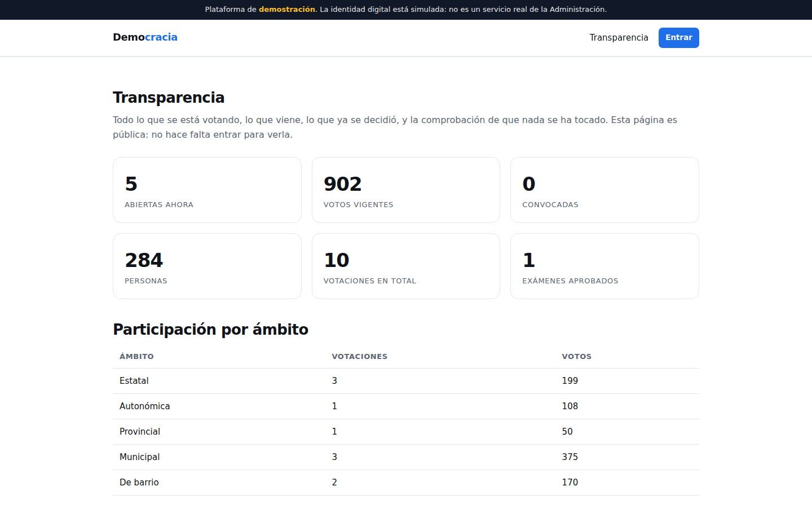Click the votes value 108 for Autonómica
This screenshot has height=508, width=812.
coord(570,406)
